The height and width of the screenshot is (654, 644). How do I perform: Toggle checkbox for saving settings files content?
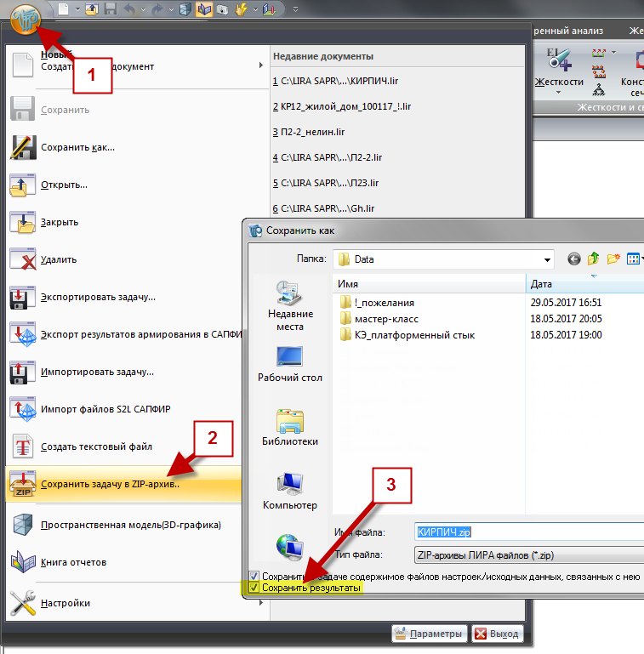click(x=254, y=576)
